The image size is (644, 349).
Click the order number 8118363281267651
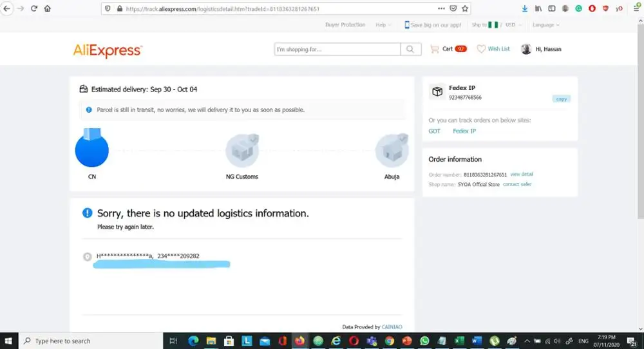[485, 174]
